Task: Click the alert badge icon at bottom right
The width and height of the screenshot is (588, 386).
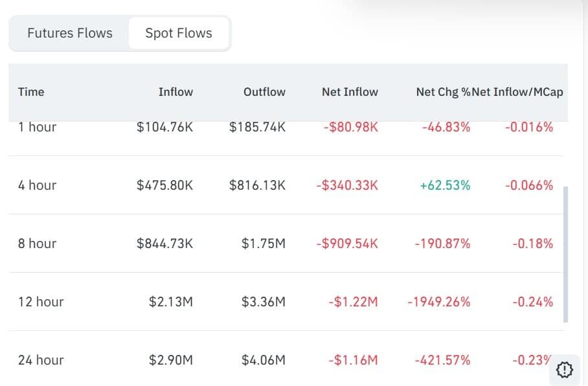Action: (565, 370)
